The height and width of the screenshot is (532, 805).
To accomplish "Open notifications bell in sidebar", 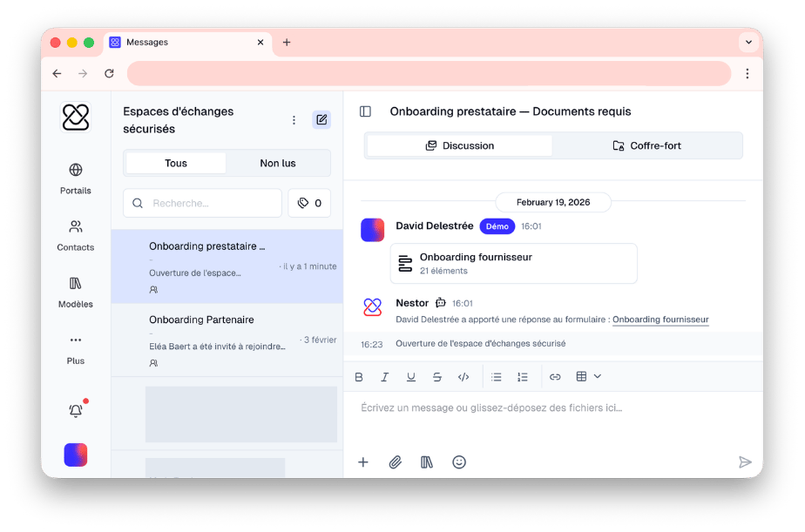I will pyautogui.click(x=76, y=410).
